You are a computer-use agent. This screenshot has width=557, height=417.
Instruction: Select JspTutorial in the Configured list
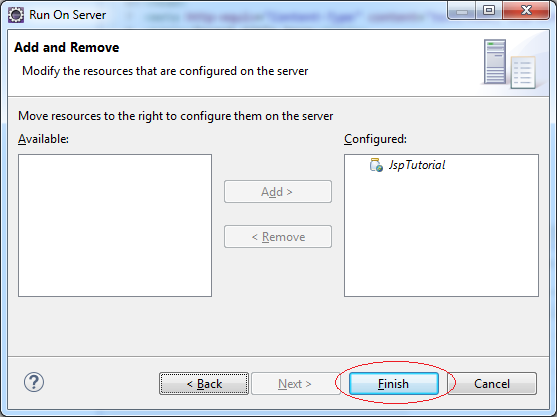407,165
